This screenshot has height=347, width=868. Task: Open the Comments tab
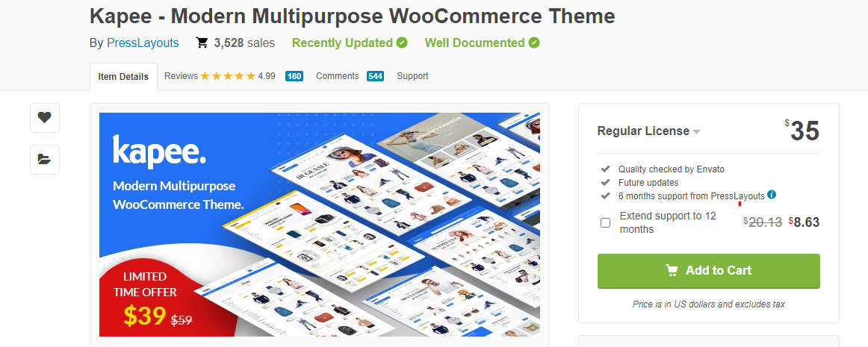350,76
